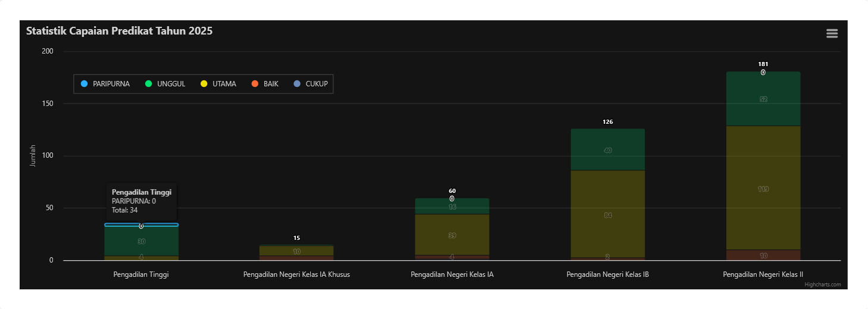The height and width of the screenshot is (309, 868).
Task: Click the CUKUP legend dot
Action: click(x=298, y=84)
